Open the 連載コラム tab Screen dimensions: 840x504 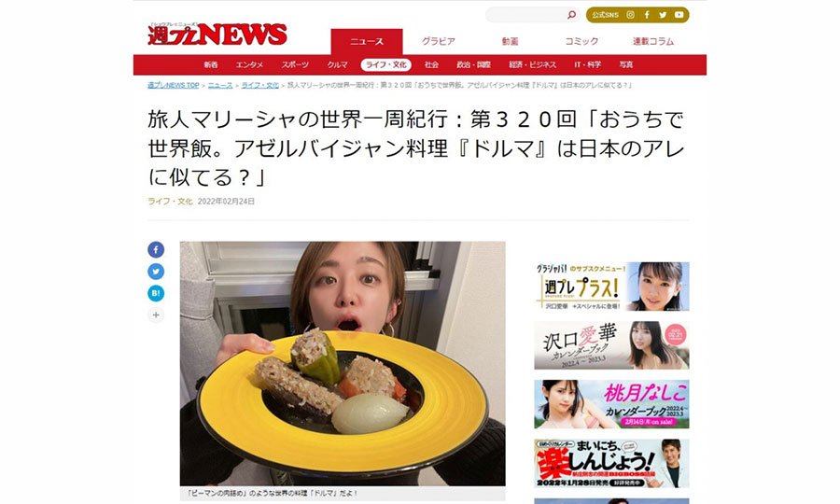(x=653, y=41)
